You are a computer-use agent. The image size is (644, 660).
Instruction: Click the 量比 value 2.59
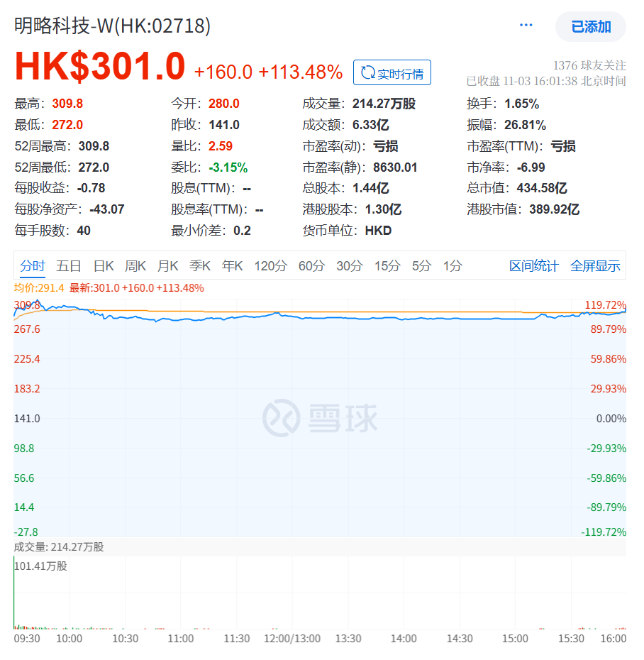pyautogui.click(x=221, y=146)
